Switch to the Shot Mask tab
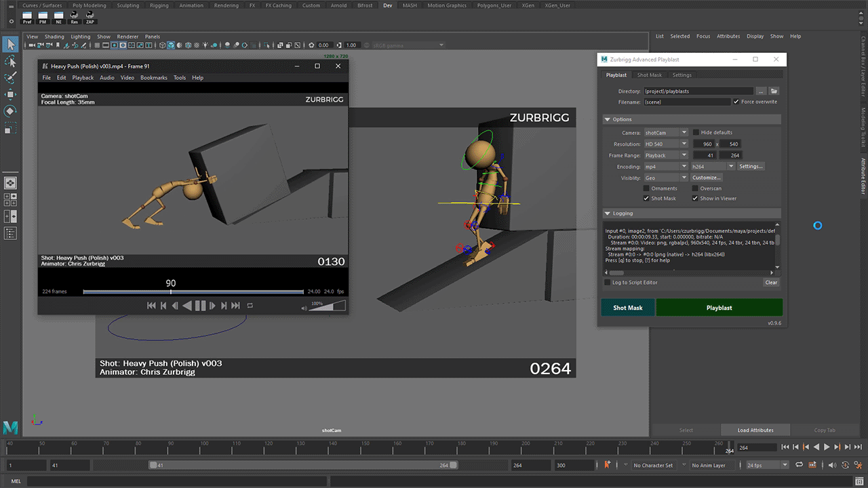The height and width of the screenshot is (488, 868). [649, 75]
